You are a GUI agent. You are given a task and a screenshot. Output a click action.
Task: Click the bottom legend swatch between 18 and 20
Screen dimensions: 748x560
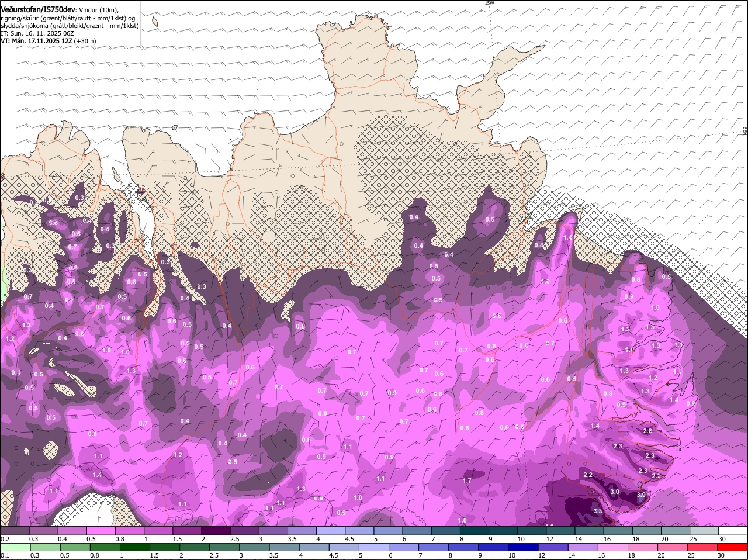click(x=642, y=548)
